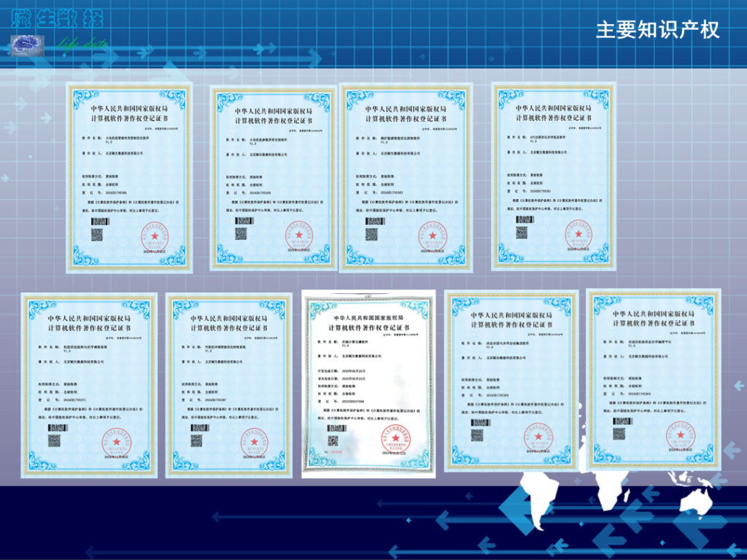
Task: Click QR code on last bottom-row certificate
Action: click(x=619, y=433)
